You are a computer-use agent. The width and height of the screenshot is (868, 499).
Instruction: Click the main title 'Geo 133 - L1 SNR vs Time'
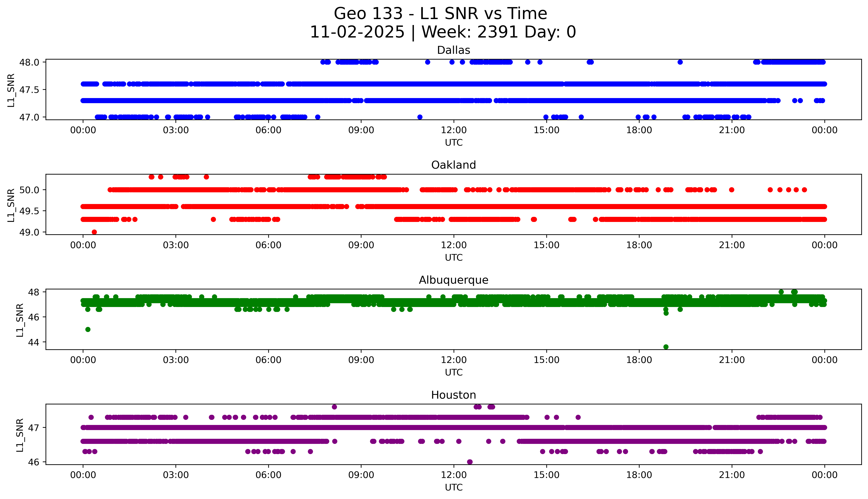point(441,14)
